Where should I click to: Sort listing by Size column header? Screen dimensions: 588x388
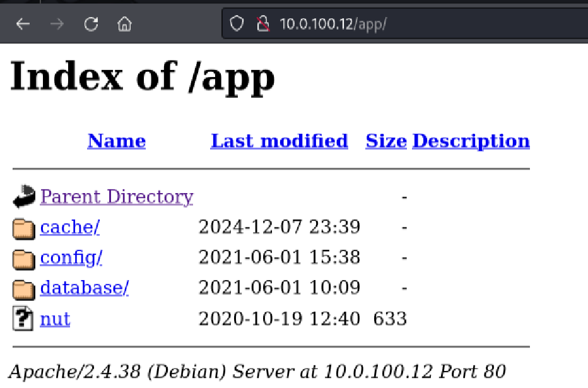pyautogui.click(x=385, y=141)
